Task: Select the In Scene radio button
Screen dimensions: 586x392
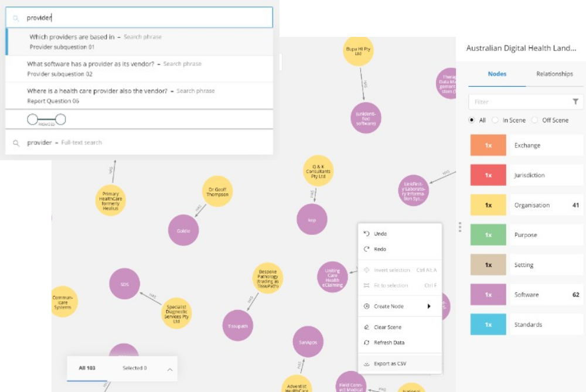Action: point(495,120)
